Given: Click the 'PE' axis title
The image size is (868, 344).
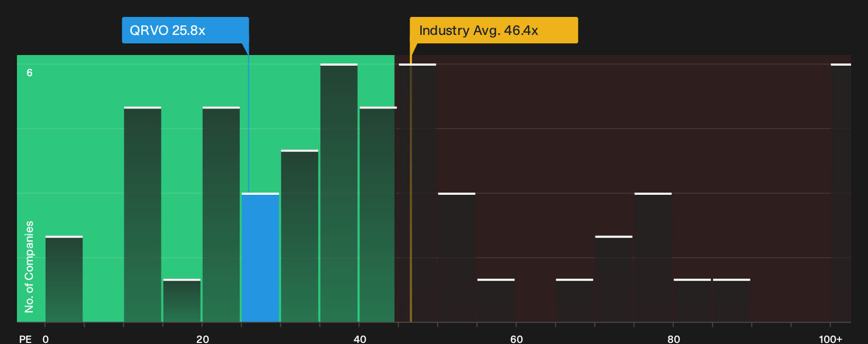Looking at the screenshot, I should click(25, 339).
